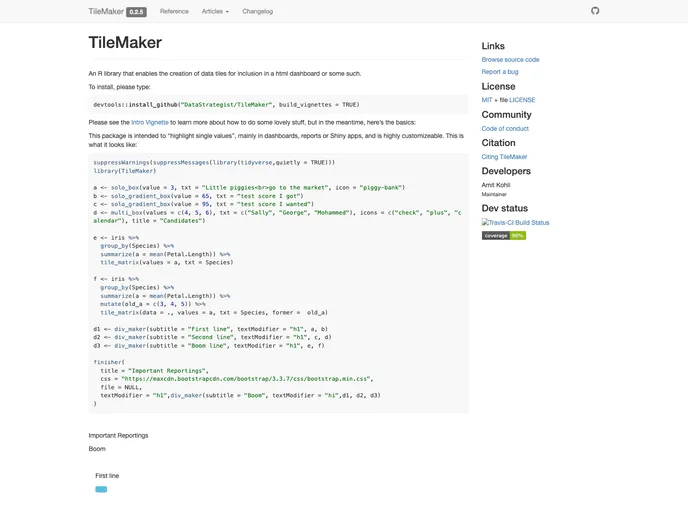
Task: Click the 'Amit Kohli' developer name
Action: pyautogui.click(x=496, y=185)
